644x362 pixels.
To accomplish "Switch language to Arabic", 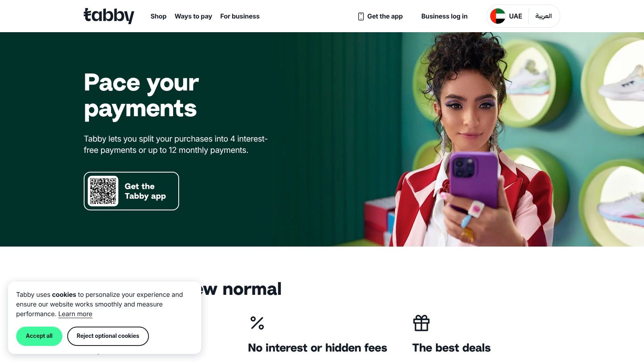I will tap(543, 16).
